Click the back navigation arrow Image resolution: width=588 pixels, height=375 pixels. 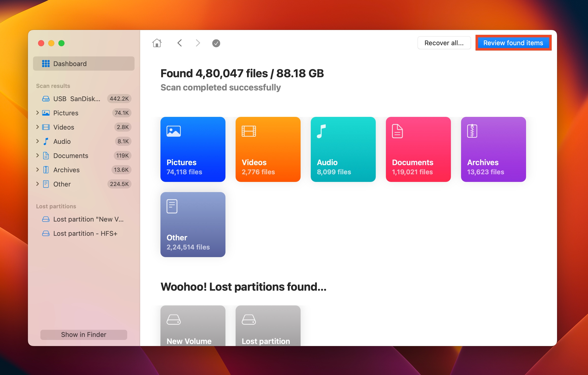coord(181,42)
